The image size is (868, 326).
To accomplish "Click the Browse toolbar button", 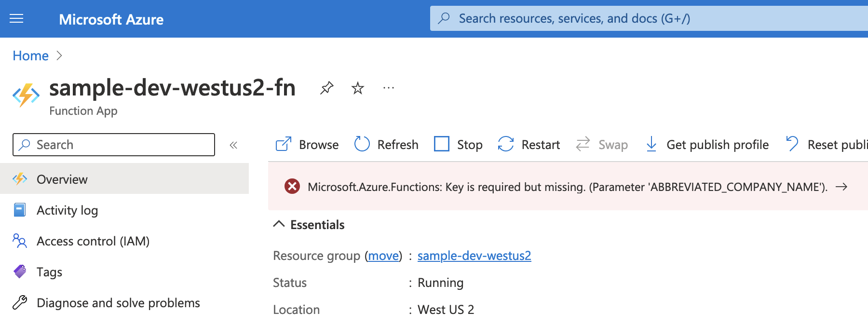I will pos(307,144).
